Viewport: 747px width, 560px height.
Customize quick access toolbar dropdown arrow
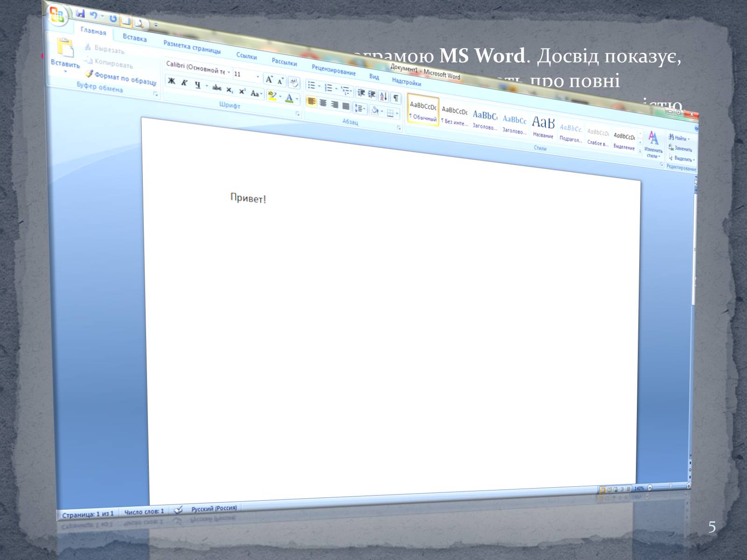tap(156, 25)
